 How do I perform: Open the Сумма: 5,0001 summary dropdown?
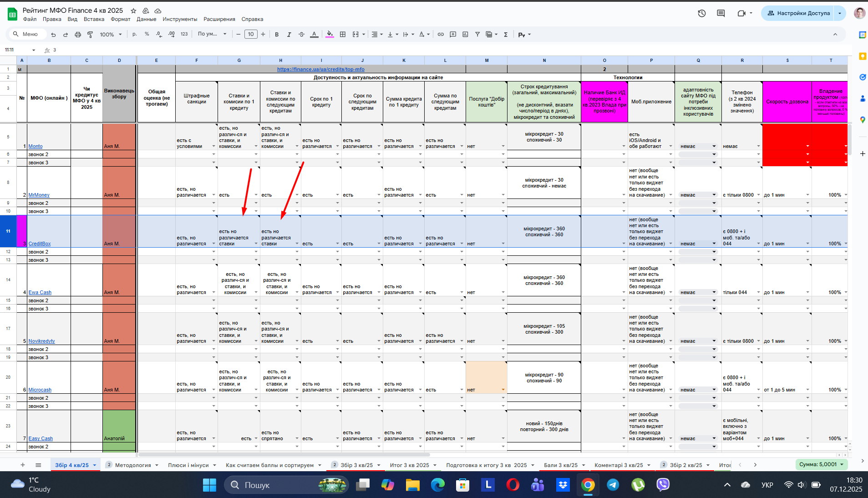(x=822, y=464)
